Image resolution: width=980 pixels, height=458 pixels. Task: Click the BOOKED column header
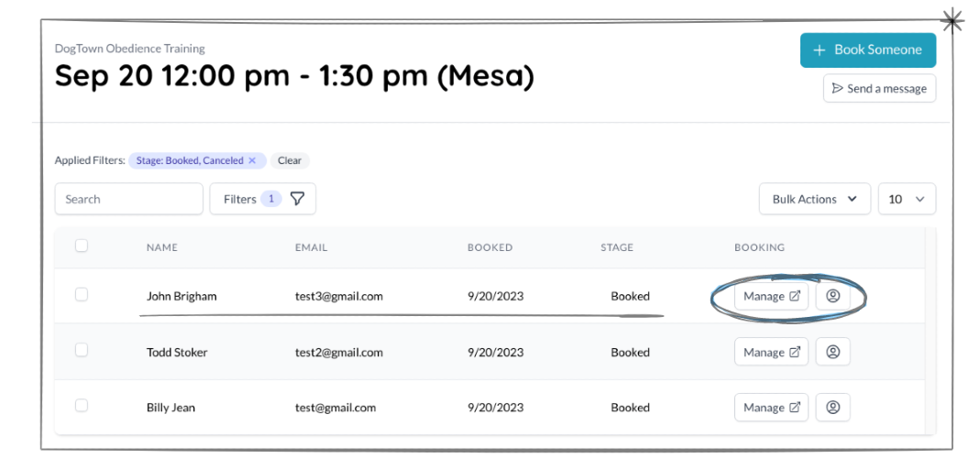click(490, 247)
